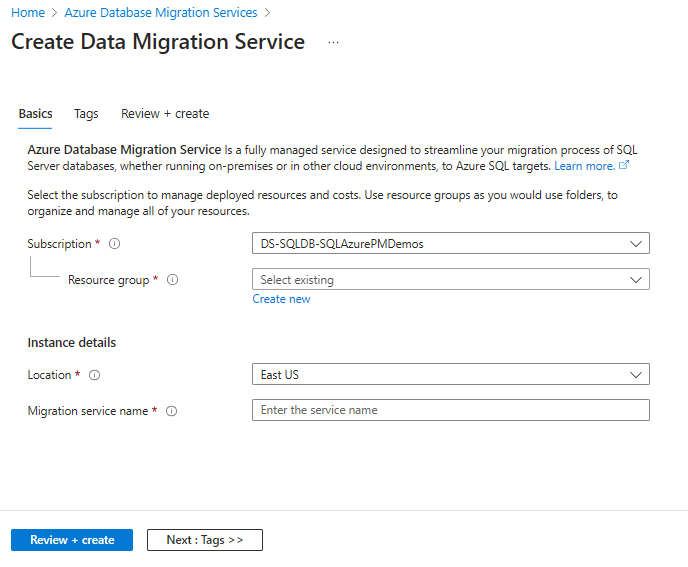Expand the Subscription dropdown
This screenshot has height=567, width=688.
(x=450, y=243)
